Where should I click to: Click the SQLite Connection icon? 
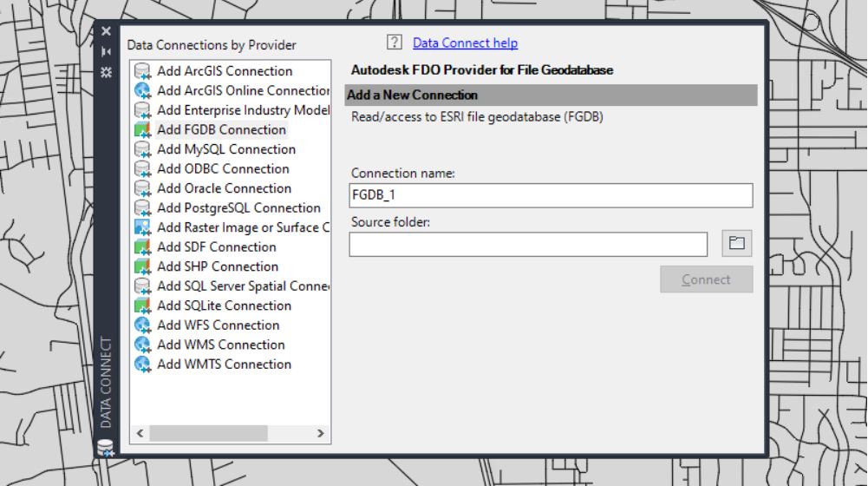143,305
